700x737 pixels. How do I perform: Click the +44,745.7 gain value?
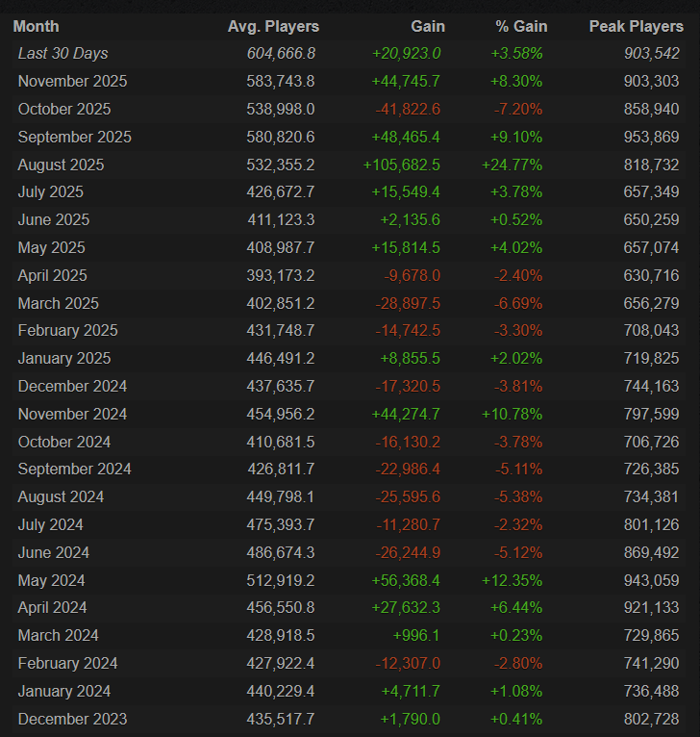pos(406,82)
